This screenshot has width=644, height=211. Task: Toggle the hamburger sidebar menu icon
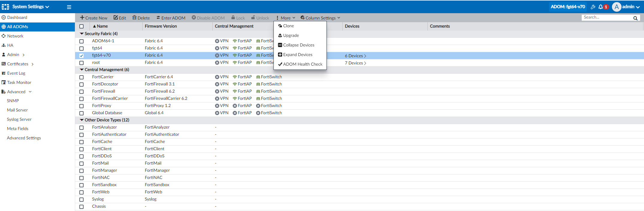coord(69,7)
